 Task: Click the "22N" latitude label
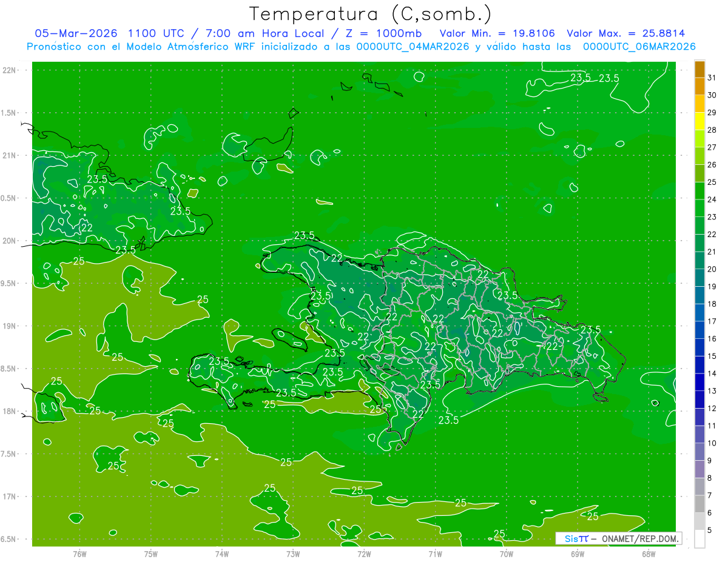(x=10, y=70)
